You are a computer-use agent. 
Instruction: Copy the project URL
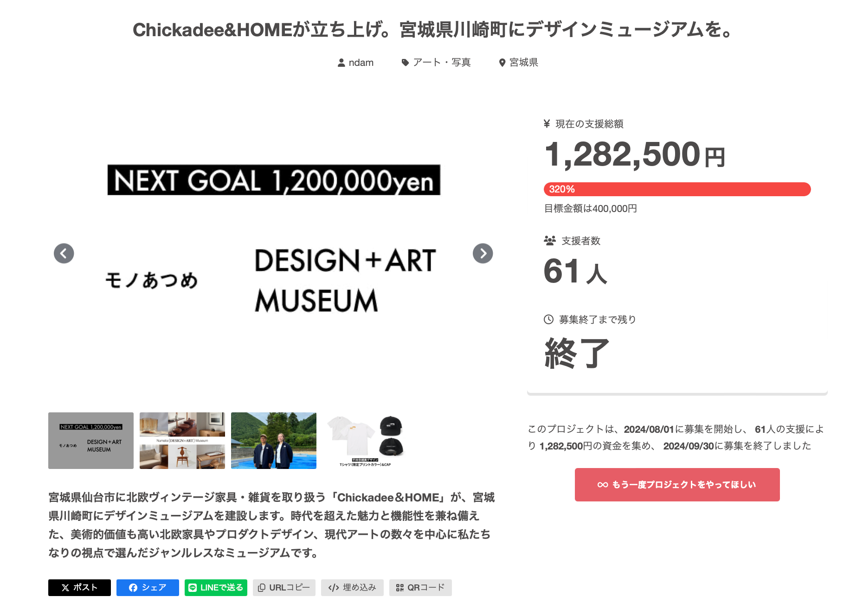tap(284, 588)
